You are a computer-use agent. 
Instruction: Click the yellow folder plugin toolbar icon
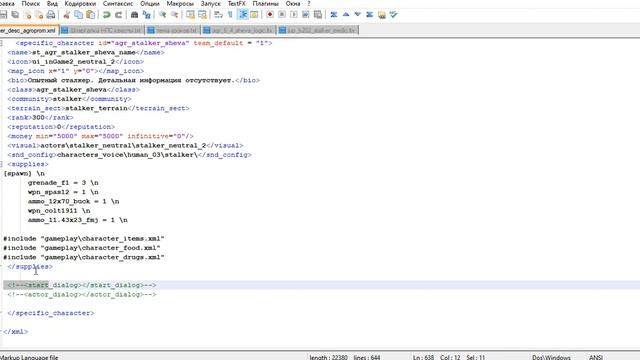382,15
